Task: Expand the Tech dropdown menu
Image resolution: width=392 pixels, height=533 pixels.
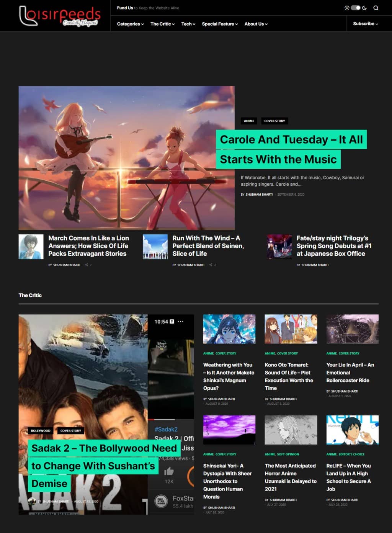Action: coord(188,24)
